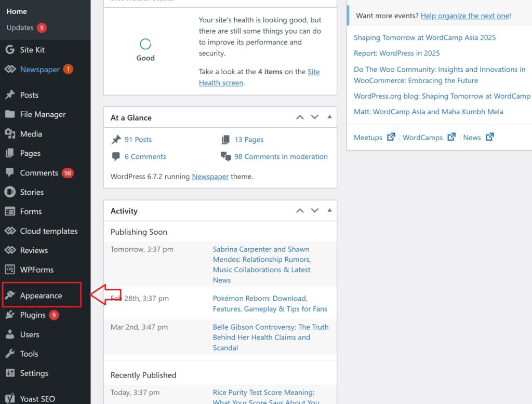This screenshot has height=404, width=532.
Task: Click the Yoast SEO icon
Action: click(10, 398)
